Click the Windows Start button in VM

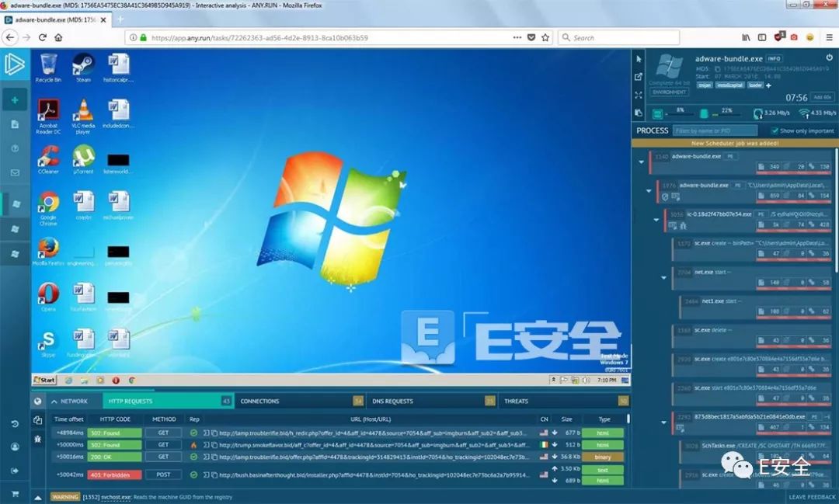tap(44, 380)
